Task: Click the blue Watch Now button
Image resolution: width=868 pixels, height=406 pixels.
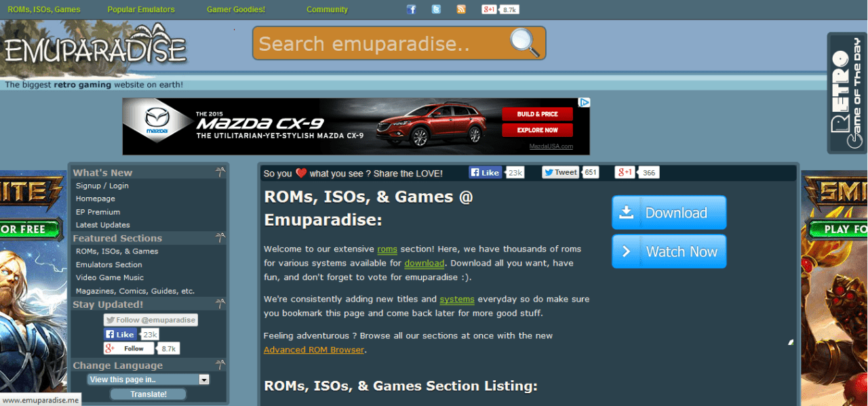Action: [x=669, y=251]
